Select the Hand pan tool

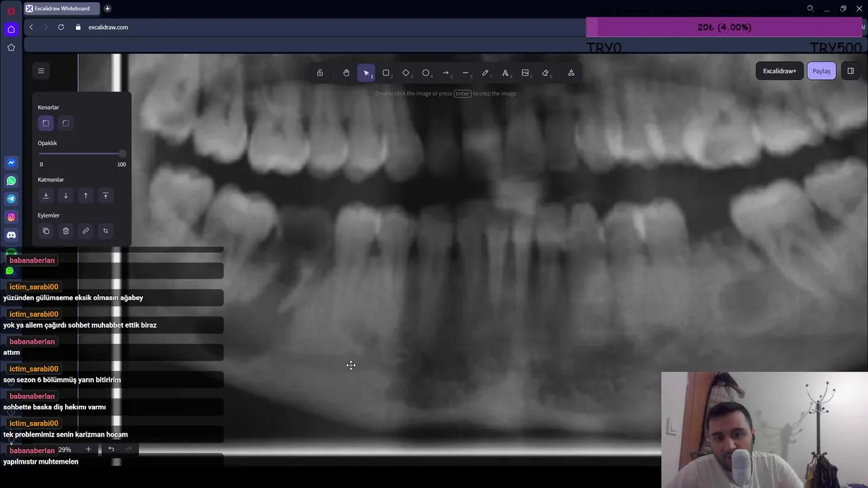point(346,73)
